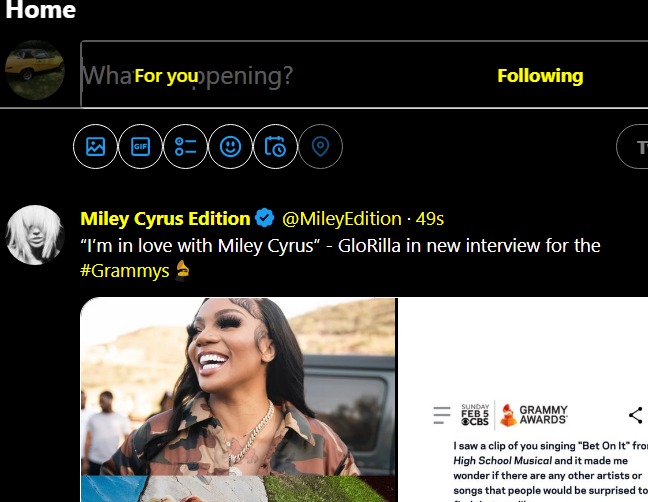This screenshot has width=648, height=502.
Task: Switch to the For you tab
Action: pyautogui.click(x=167, y=76)
